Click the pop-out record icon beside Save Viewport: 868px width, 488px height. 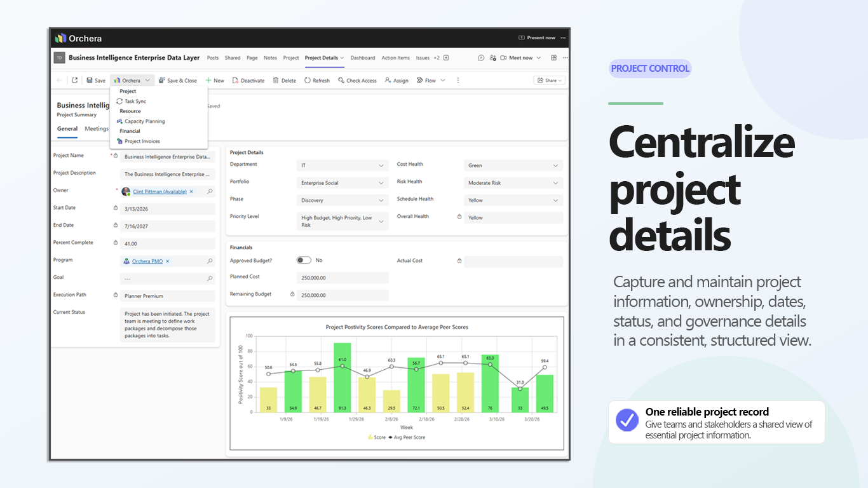point(74,81)
